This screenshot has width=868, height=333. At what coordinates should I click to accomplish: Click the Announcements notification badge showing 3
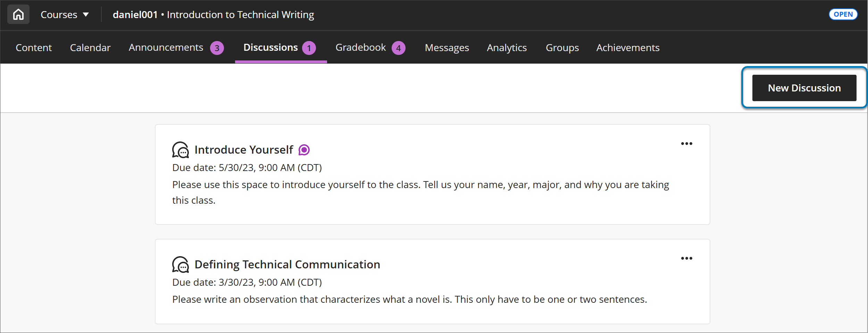(217, 48)
